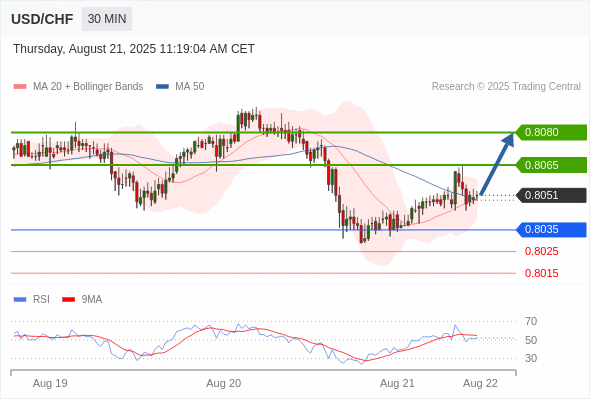Click the RSI 70 level label
Image resolution: width=590 pixels, height=400 pixels.
[x=531, y=321]
